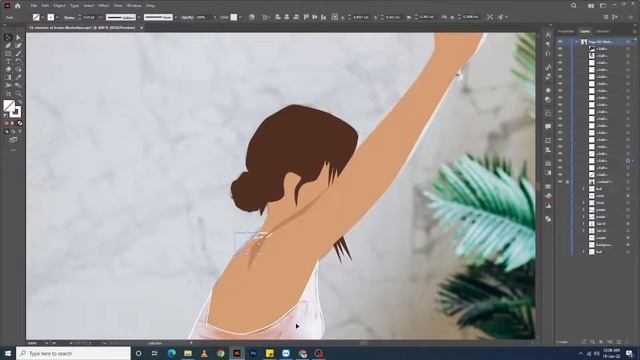Select the Eyedropper tool
640x360 pixels.
(18, 77)
